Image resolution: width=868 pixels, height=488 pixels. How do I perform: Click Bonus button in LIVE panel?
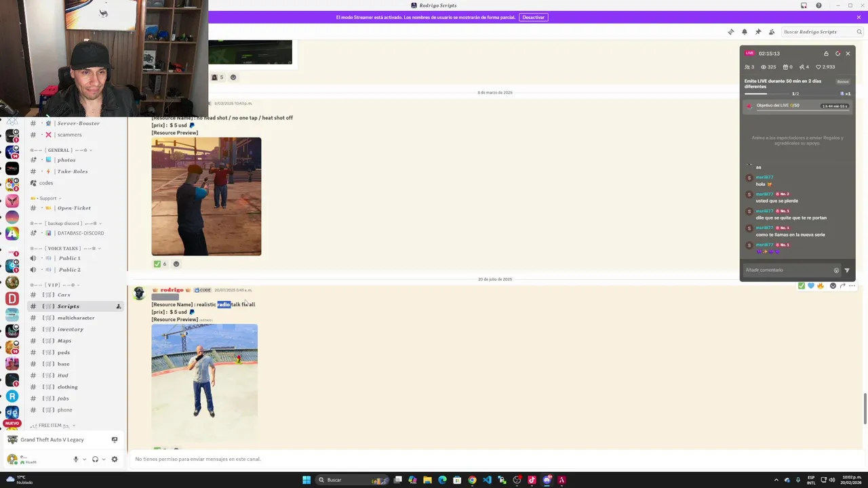pyautogui.click(x=843, y=81)
